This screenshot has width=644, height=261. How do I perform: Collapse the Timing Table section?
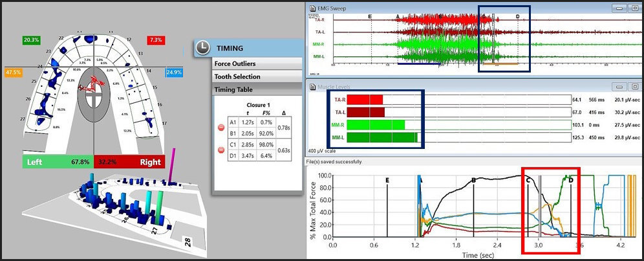coord(257,89)
